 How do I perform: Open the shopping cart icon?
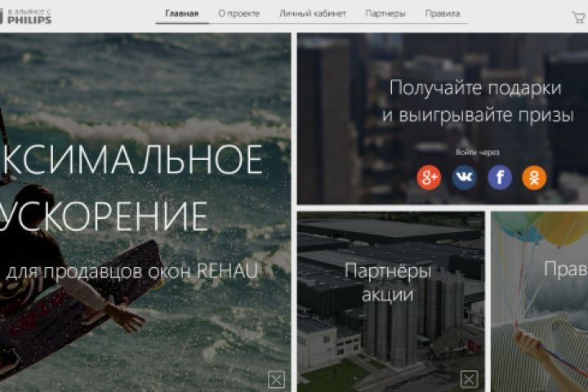pos(580,17)
